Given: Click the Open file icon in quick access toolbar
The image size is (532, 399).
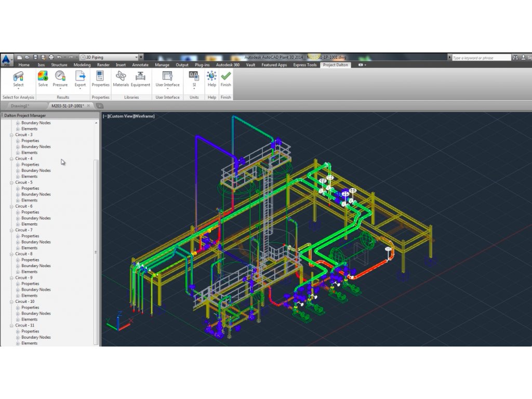Looking at the screenshot, I should (x=28, y=57).
